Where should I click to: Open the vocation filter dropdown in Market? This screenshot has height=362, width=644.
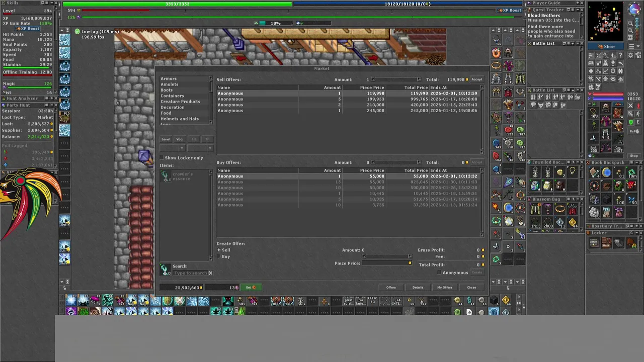pyautogui.click(x=200, y=148)
